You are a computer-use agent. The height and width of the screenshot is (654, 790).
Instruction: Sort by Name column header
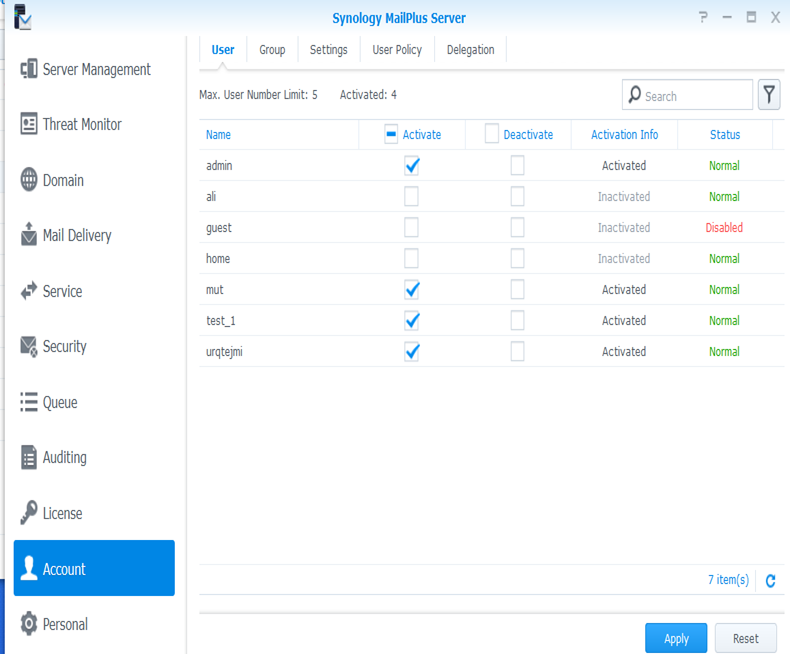(218, 135)
